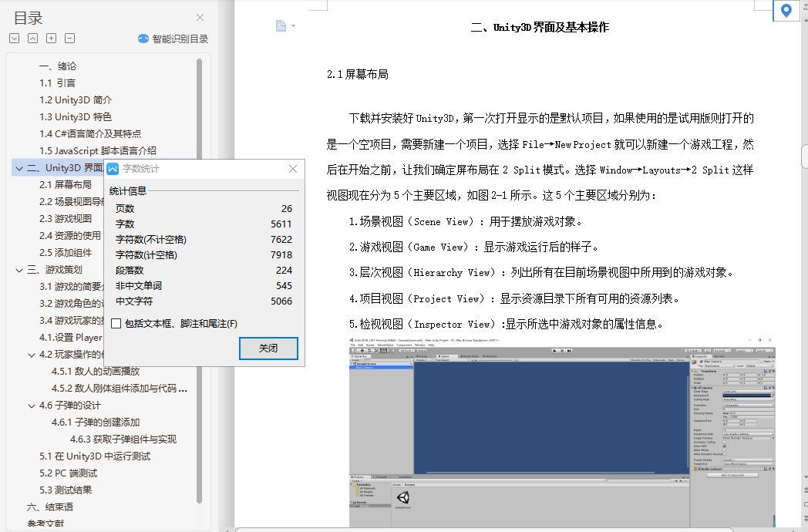Go to 一、绪论 in outline

pos(58,66)
